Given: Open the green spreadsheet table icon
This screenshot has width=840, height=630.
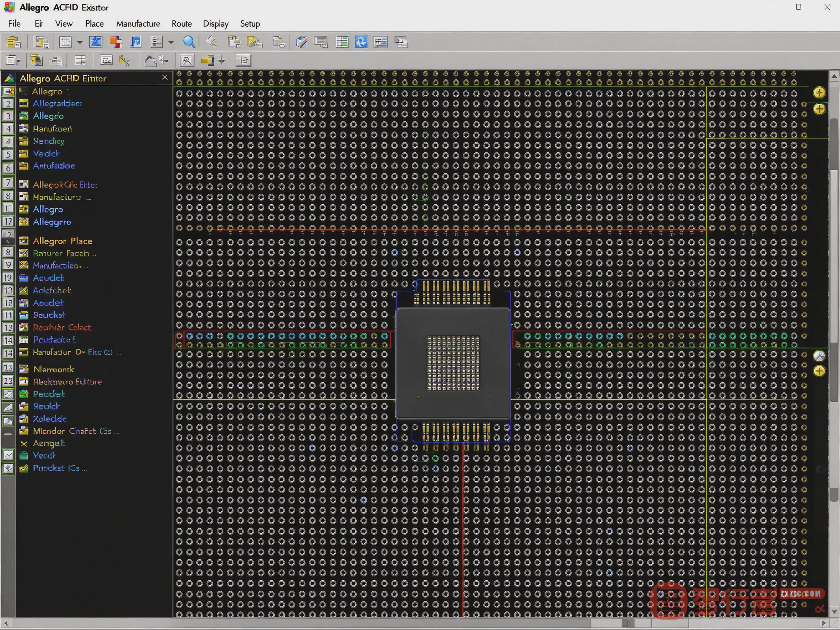Looking at the screenshot, I should 342,42.
